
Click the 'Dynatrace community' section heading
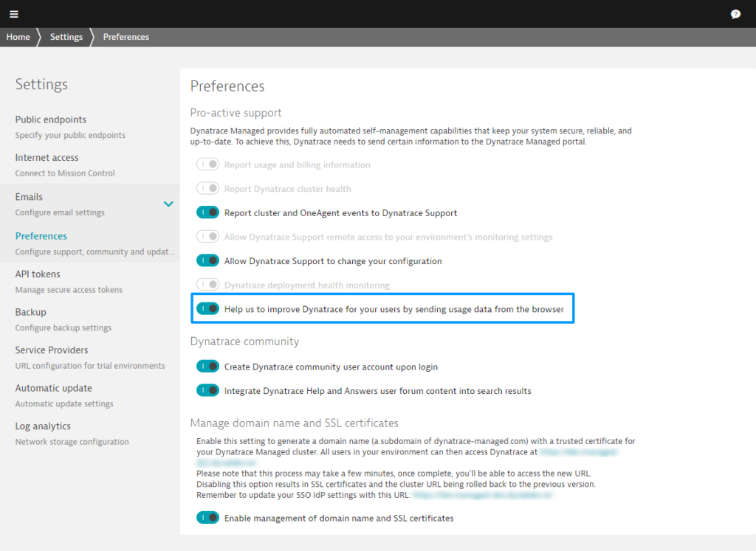tap(244, 342)
